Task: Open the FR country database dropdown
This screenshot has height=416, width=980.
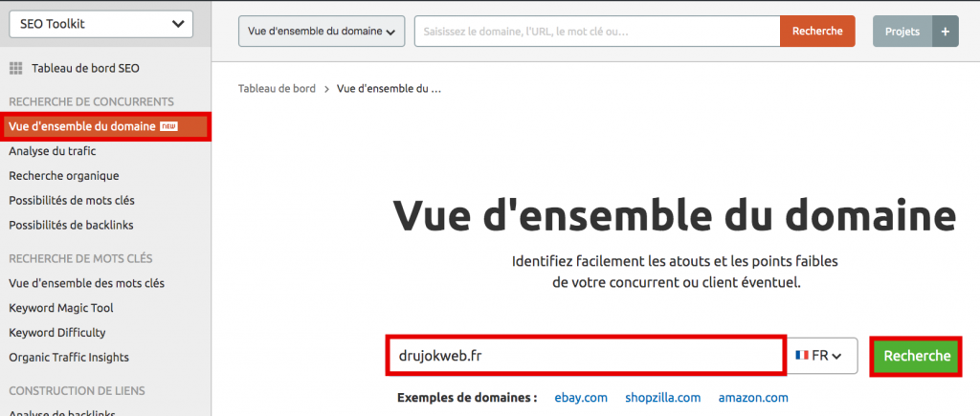Action: (822, 356)
